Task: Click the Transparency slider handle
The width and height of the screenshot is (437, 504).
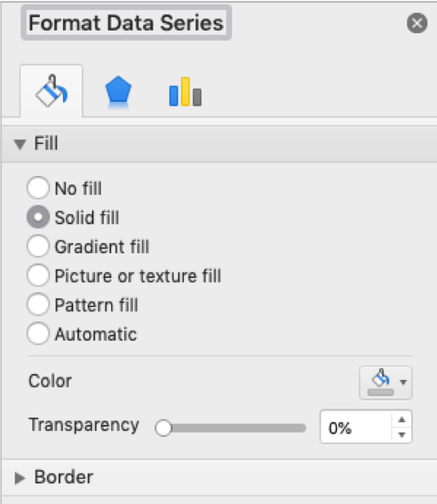Action: (x=163, y=428)
